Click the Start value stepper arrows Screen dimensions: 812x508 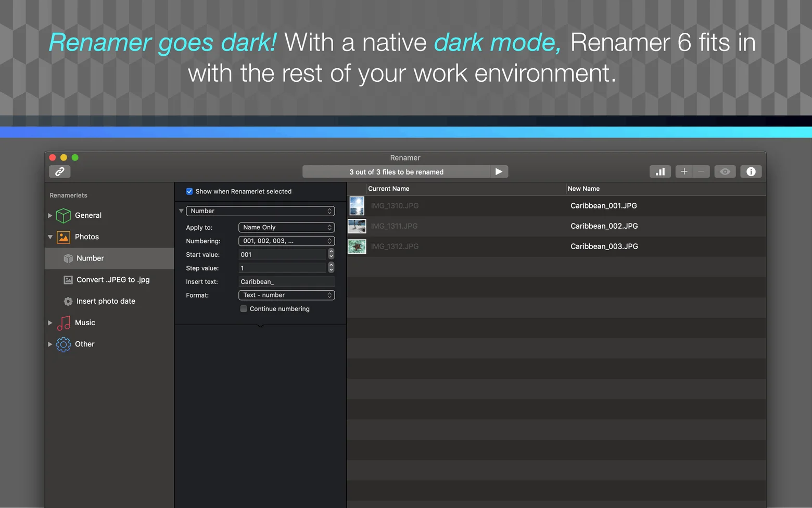coord(331,254)
